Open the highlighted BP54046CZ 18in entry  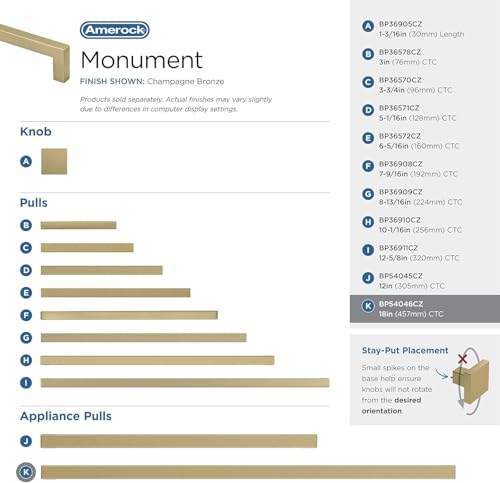click(x=425, y=309)
